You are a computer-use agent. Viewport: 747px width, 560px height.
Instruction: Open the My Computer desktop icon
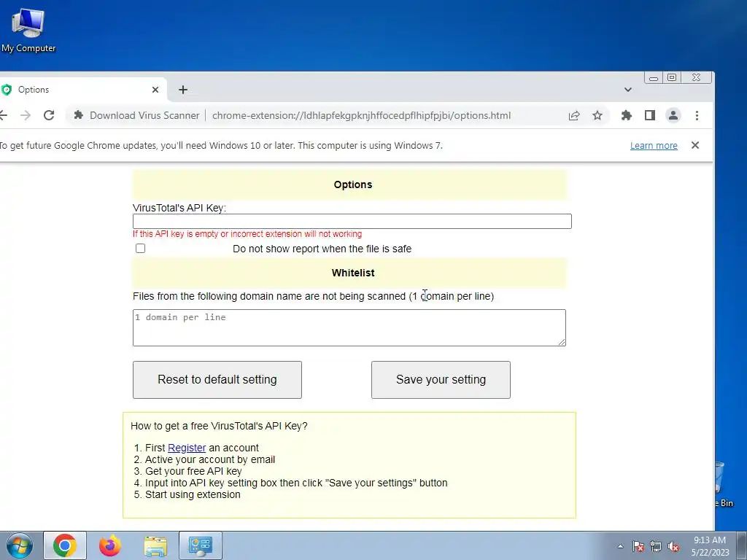click(x=28, y=31)
